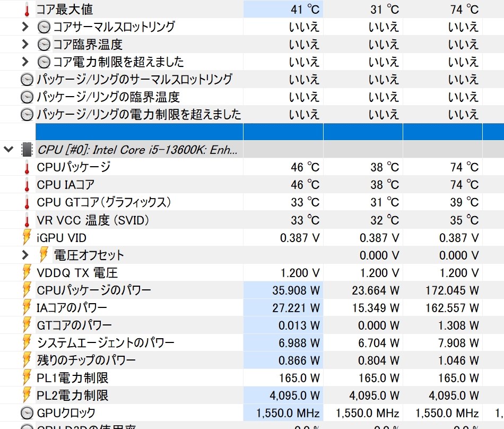This screenshot has width=504, height=429.
Task: Click the 0.866 W remaining chip current value
Action: [x=299, y=361]
